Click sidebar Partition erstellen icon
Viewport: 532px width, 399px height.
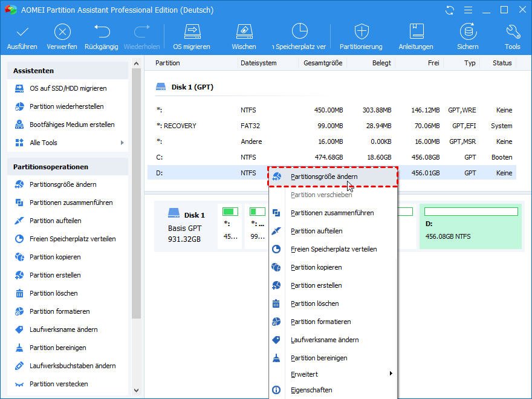pos(19,275)
